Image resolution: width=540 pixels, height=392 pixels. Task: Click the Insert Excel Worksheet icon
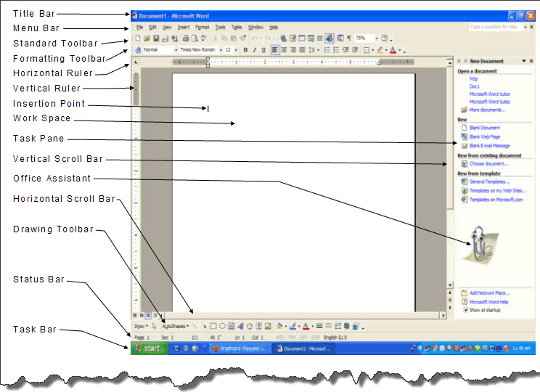coord(311,38)
